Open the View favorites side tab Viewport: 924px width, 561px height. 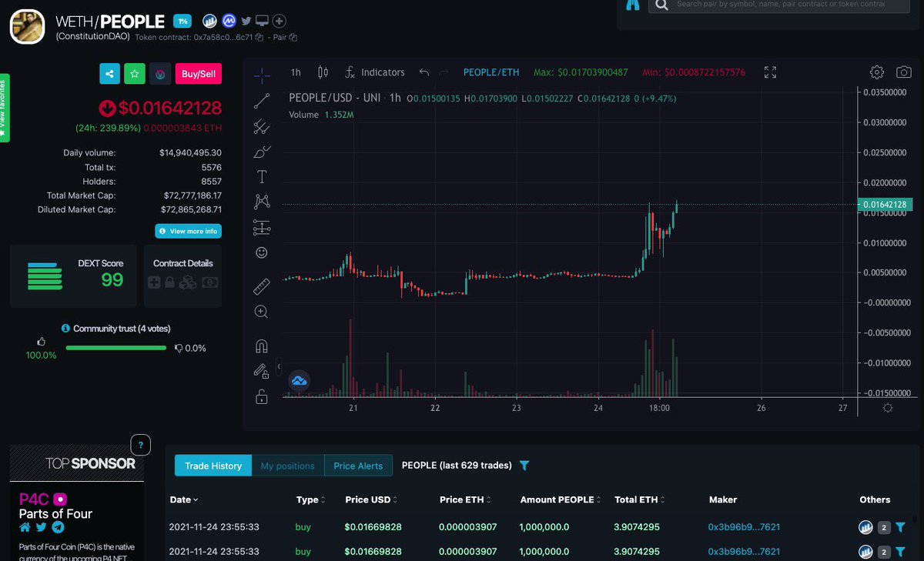pos(4,108)
